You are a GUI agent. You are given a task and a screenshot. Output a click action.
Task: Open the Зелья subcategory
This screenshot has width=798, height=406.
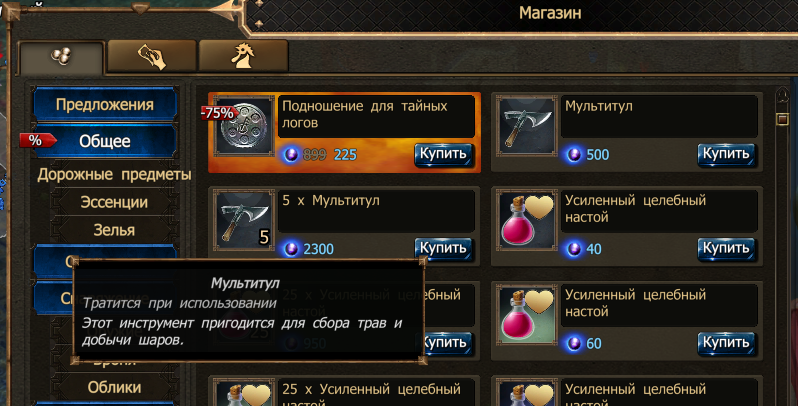pyautogui.click(x=114, y=230)
